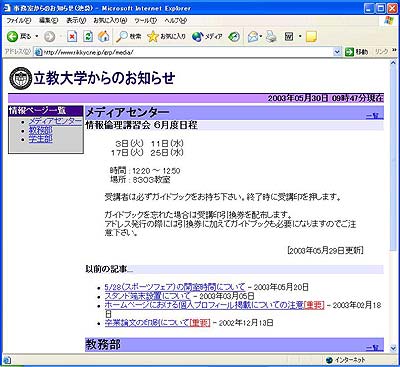Image resolution: width=400 pixels, height=367 pixels.
Task: Click the green 移動 (Go) button
Action: 357,52
